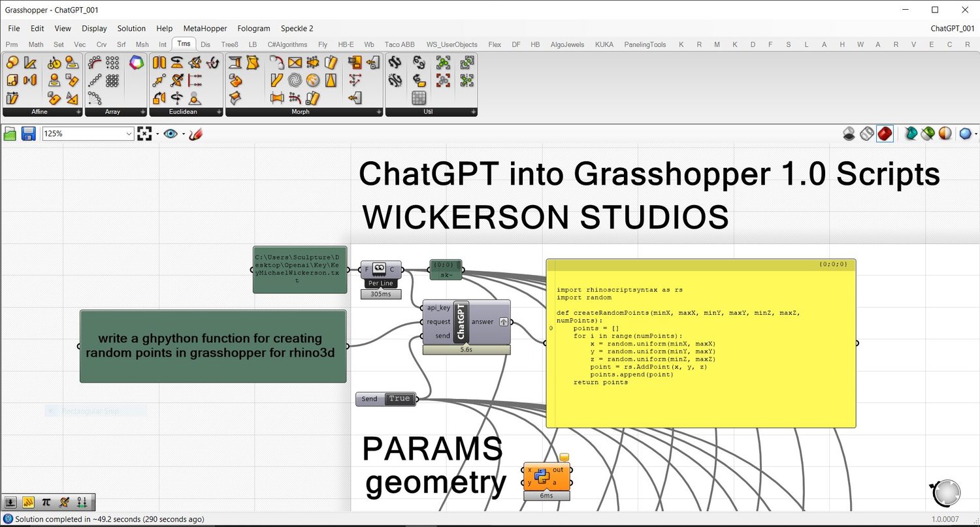
Task: Toggle the green Preview Mesh Quality icon
Action: pos(928,134)
